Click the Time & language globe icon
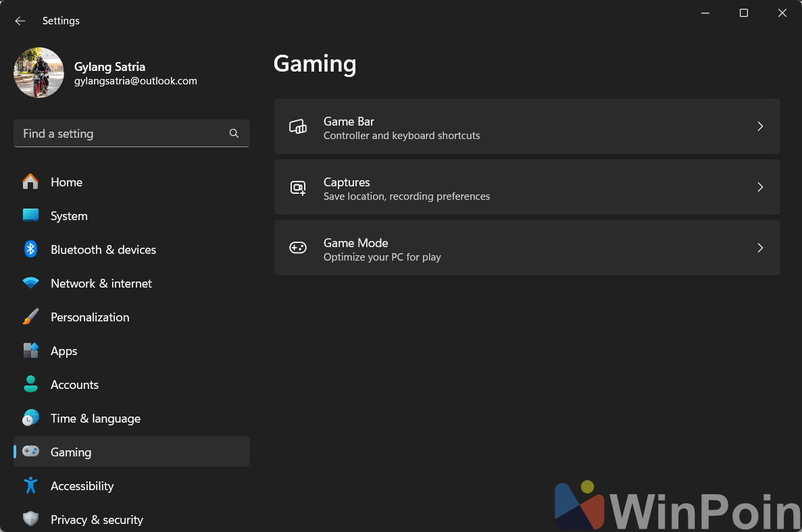802x532 pixels. pyautogui.click(x=30, y=418)
